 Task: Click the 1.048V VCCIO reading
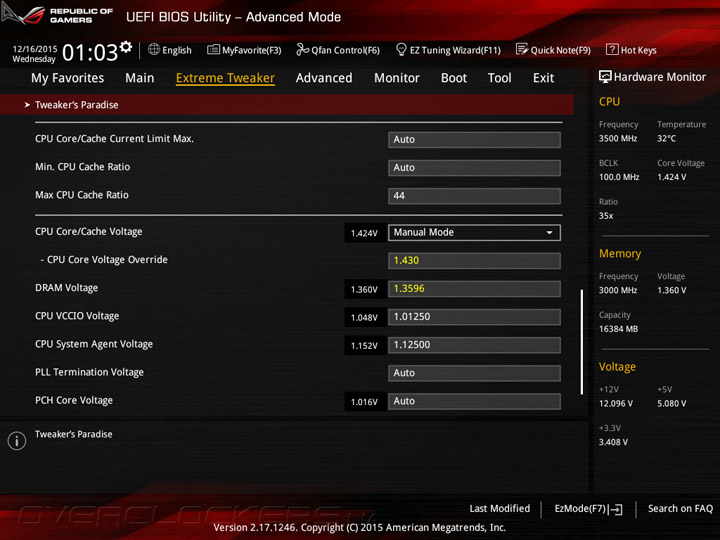(x=364, y=318)
